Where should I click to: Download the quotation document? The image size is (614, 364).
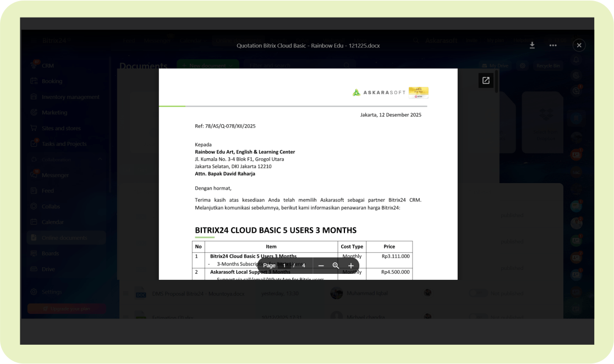point(532,45)
